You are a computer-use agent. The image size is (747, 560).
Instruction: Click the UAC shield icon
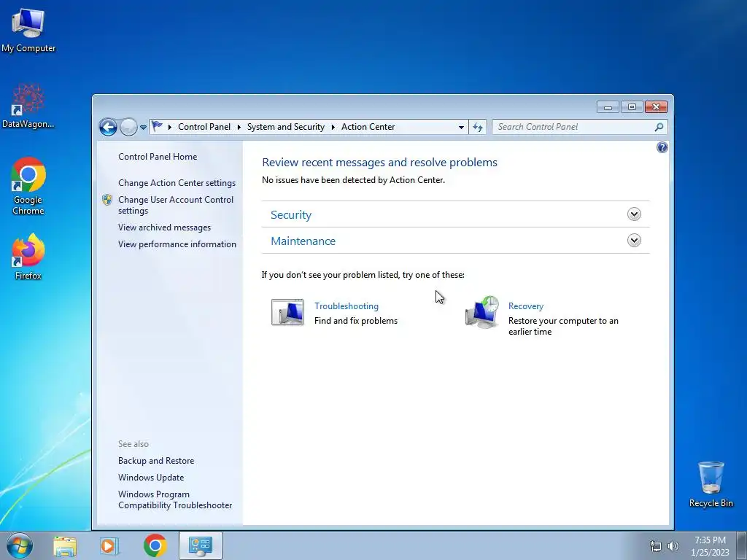(x=107, y=200)
